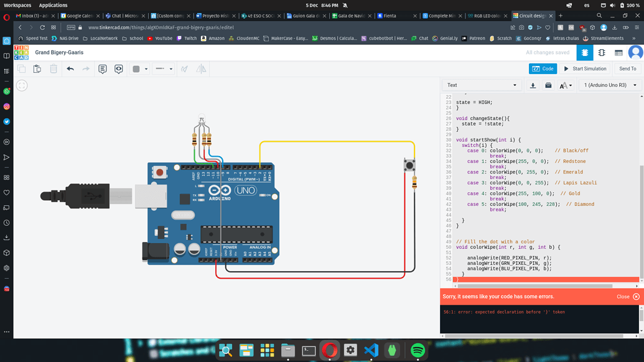This screenshot has width=644, height=362.
Task: Undo the last circuit change
Action: click(x=70, y=69)
